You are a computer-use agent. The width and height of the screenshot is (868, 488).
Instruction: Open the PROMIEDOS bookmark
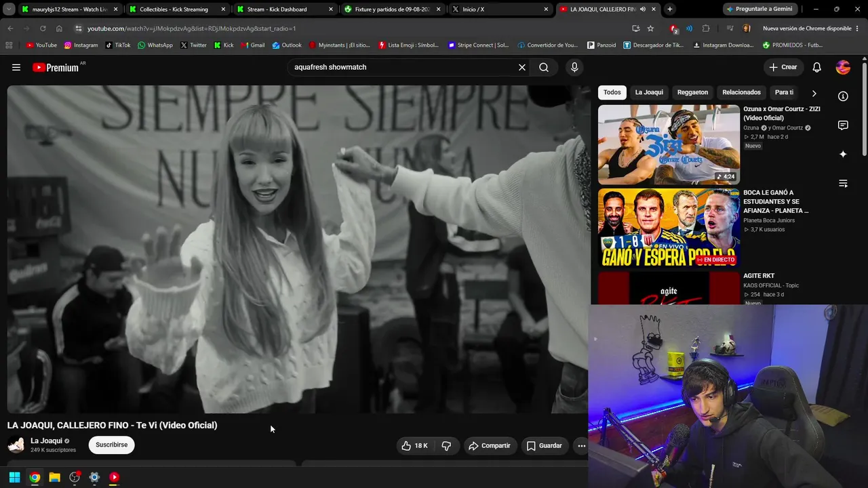point(793,45)
